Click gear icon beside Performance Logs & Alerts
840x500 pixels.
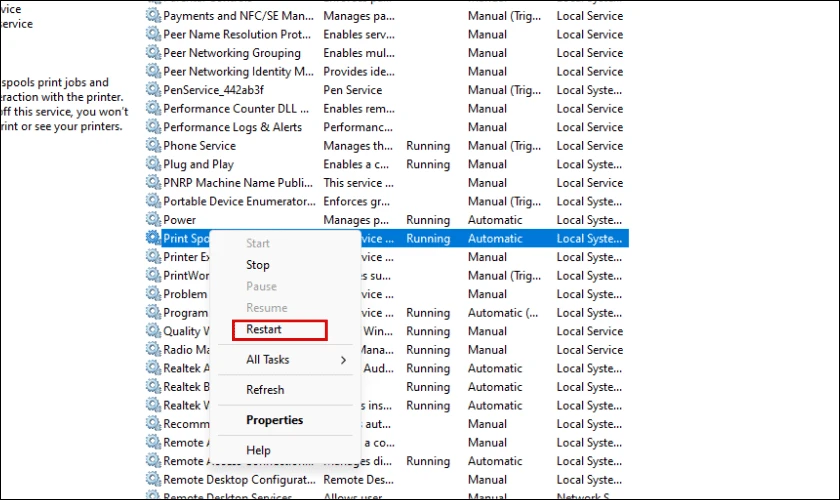[153, 127]
